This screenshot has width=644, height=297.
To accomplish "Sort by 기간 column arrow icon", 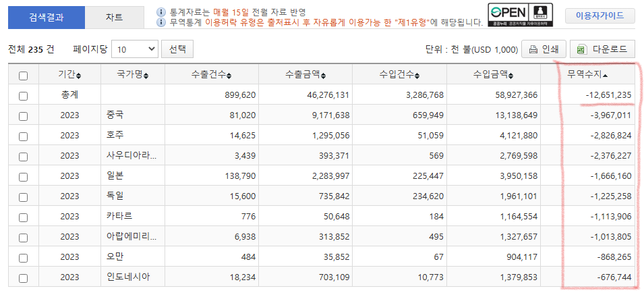I will (x=78, y=75).
